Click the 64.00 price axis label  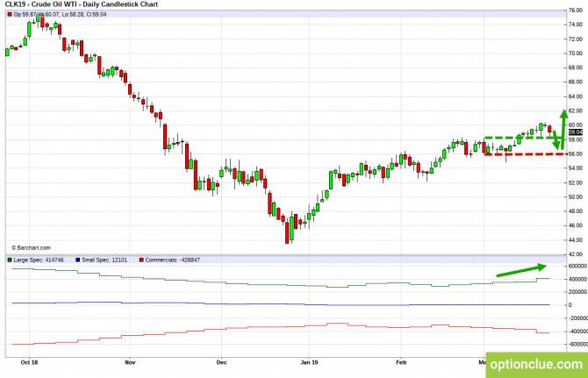point(575,96)
